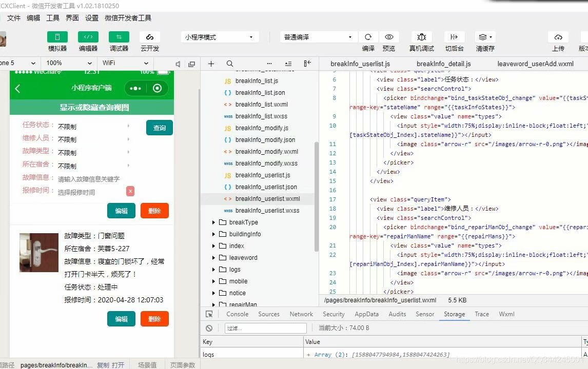Toggle the simulator sound speaker icon
Image resolution: width=588 pixels, height=369 pixels.
(178, 64)
